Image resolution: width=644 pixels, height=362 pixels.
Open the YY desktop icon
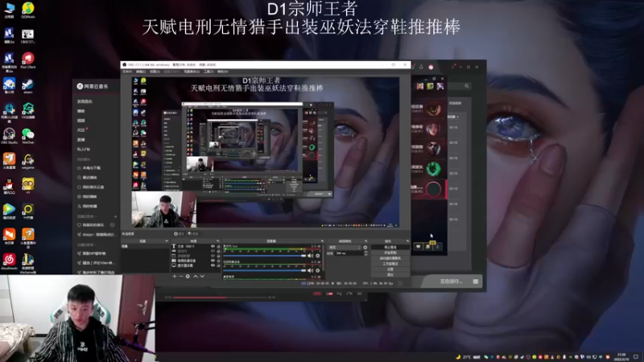tap(27, 186)
